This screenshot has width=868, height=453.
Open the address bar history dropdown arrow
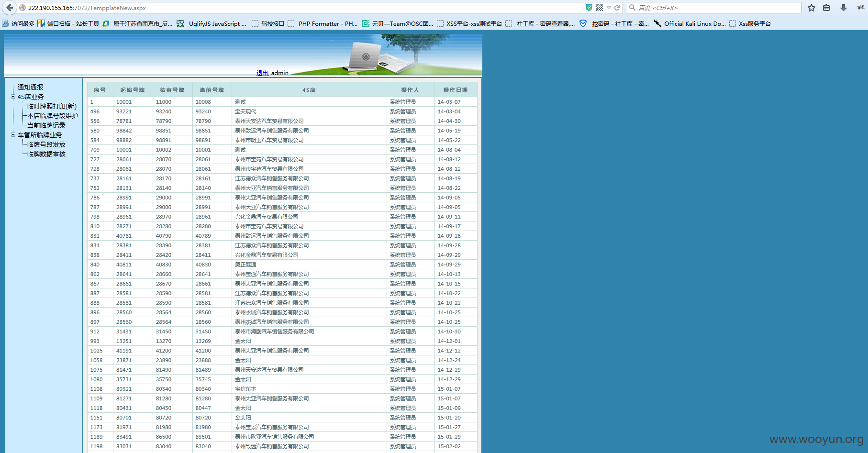pos(609,8)
